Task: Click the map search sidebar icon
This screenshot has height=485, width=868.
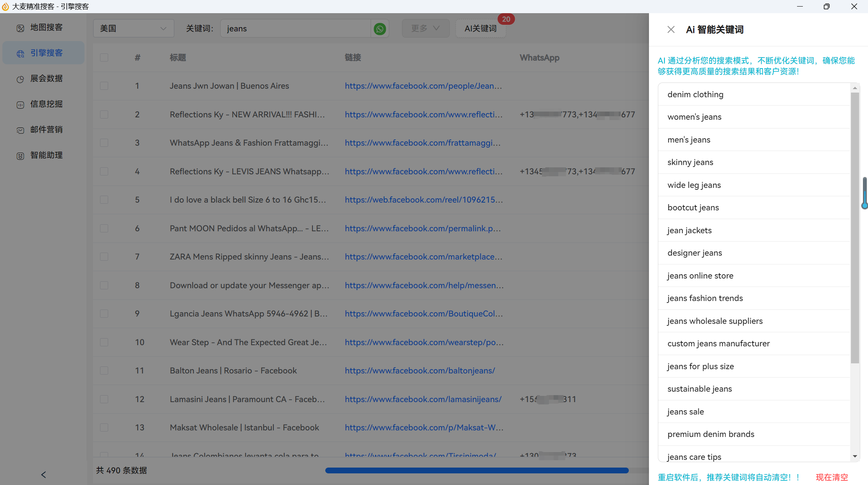Action: (x=21, y=28)
